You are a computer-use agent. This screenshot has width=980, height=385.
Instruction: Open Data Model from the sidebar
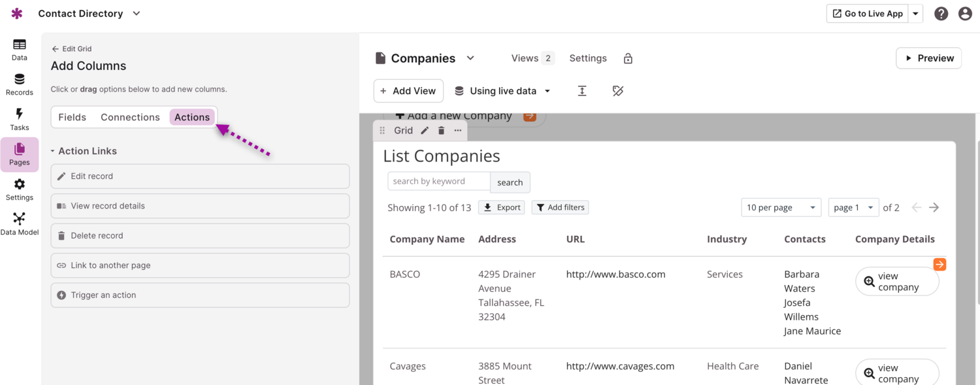pos(20,224)
